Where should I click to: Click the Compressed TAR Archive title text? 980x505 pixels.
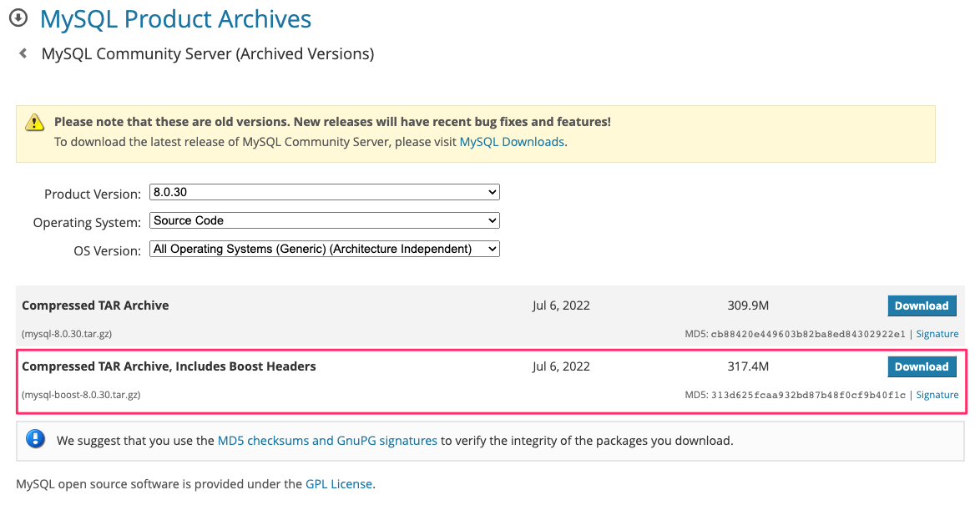(96, 306)
